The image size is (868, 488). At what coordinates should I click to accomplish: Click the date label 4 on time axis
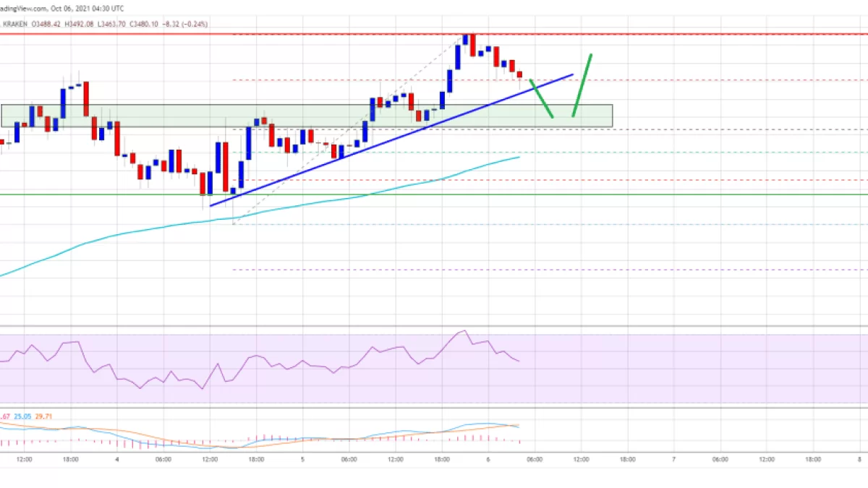pyautogui.click(x=117, y=459)
